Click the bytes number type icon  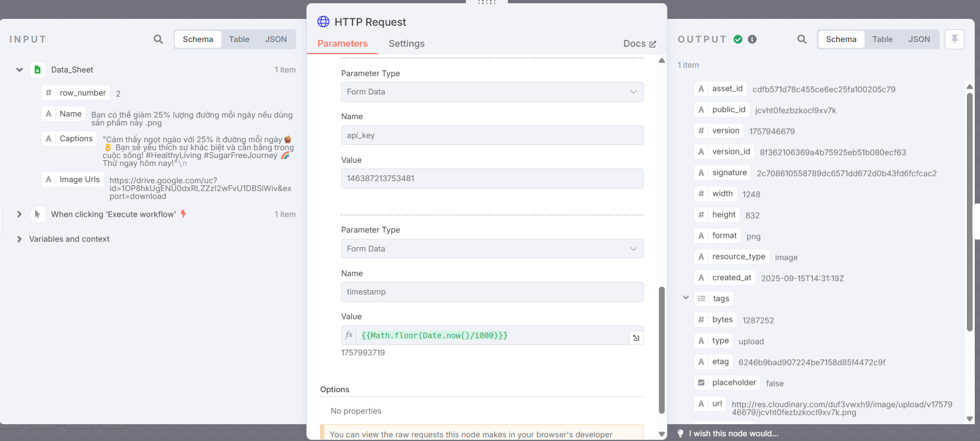click(701, 320)
